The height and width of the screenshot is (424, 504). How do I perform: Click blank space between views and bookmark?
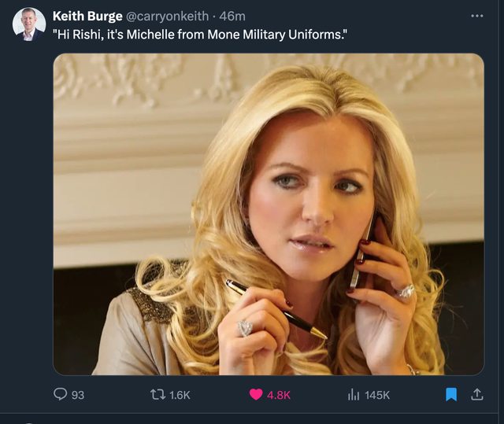click(x=417, y=395)
